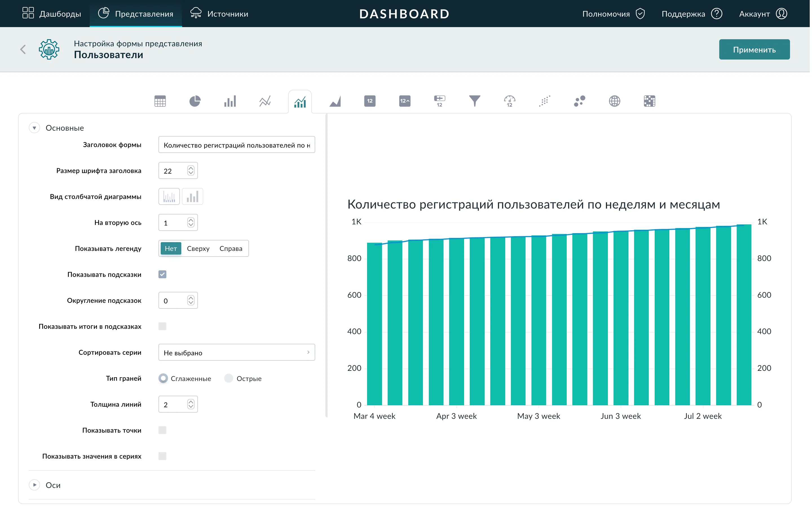Open the Представления menu tab

pyautogui.click(x=136, y=14)
